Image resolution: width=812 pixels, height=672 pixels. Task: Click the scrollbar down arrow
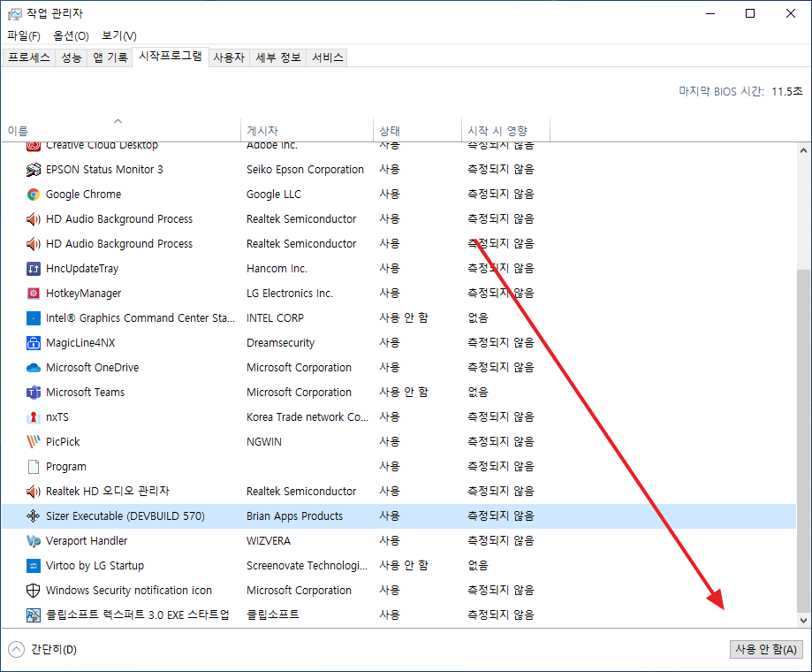[x=803, y=620]
